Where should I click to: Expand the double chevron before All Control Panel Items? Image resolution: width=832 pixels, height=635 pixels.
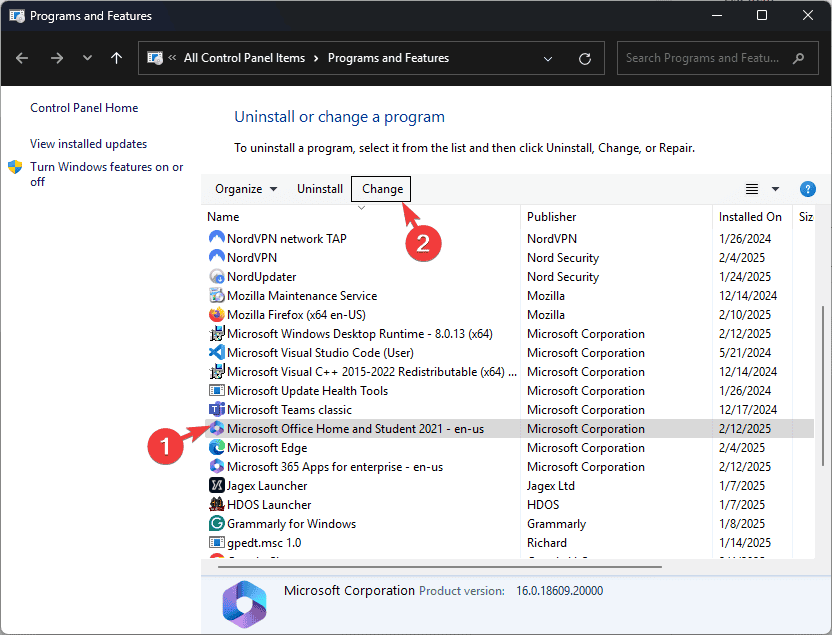(172, 57)
